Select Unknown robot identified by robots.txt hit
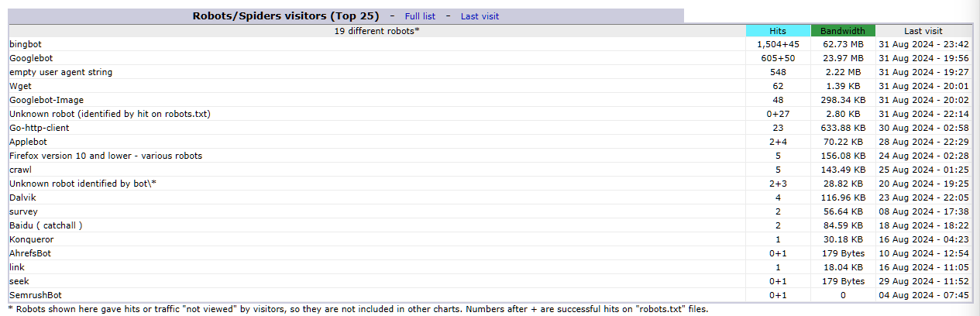This screenshot has height=316, width=980. pos(110,114)
